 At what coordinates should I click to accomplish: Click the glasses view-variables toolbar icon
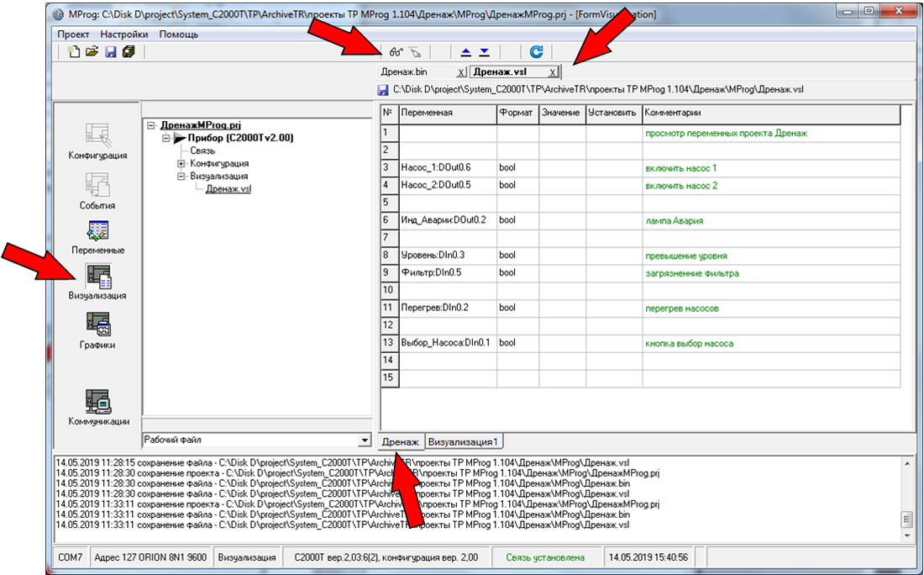click(396, 51)
